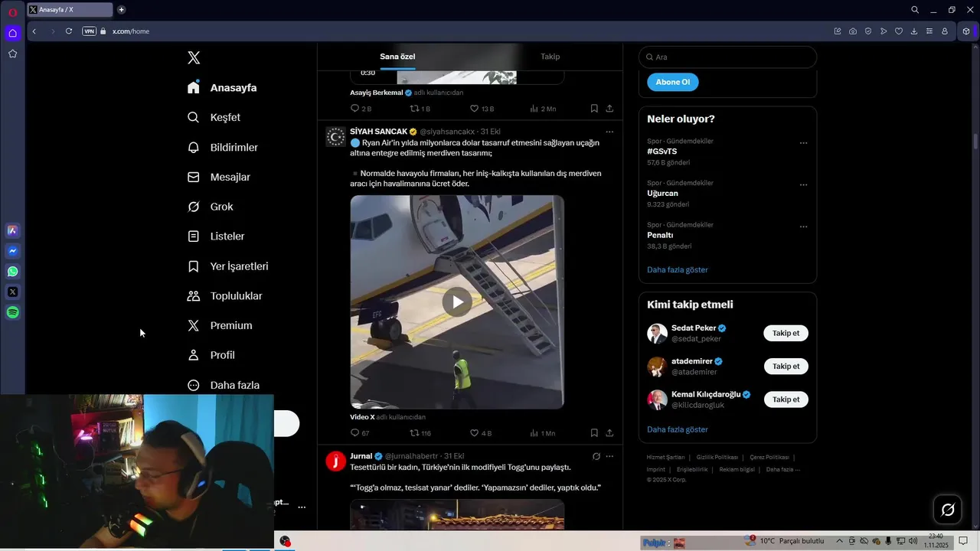Image resolution: width=980 pixels, height=551 pixels.
Task: Play the Ryanair staircase video
Action: [x=457, y=302]
